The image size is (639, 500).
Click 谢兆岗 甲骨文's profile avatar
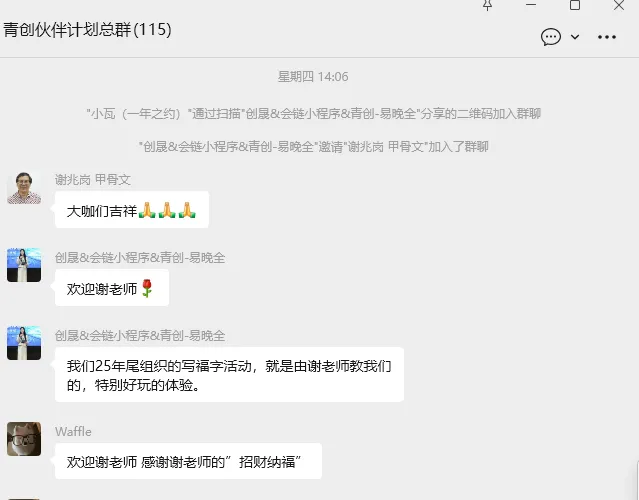tap(24, 187)
